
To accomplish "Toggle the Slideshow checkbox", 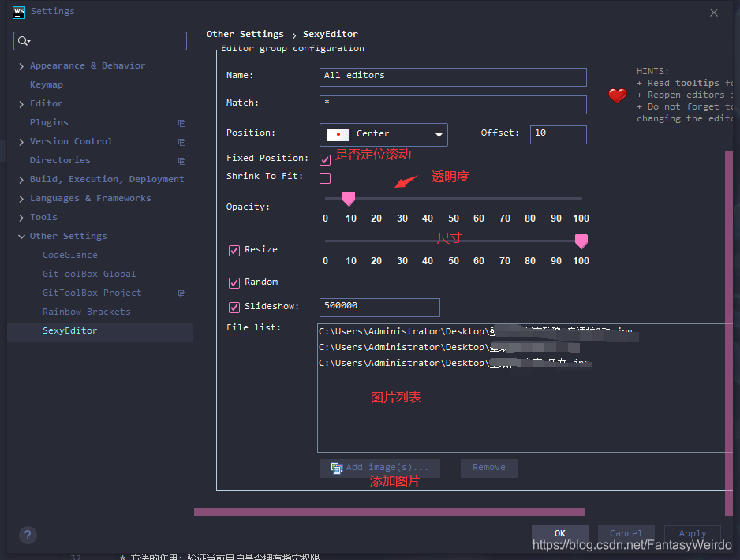I will [x=234, y=308].
